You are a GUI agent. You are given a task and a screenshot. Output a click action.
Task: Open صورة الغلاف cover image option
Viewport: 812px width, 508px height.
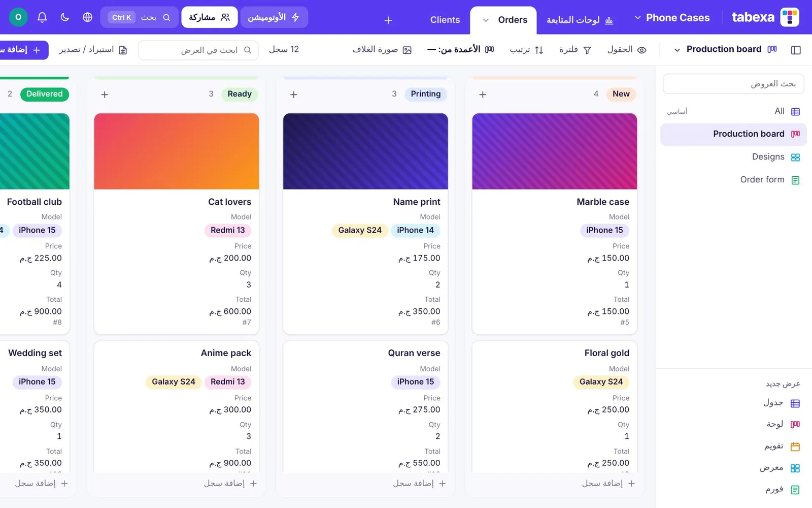coord(382,50)
